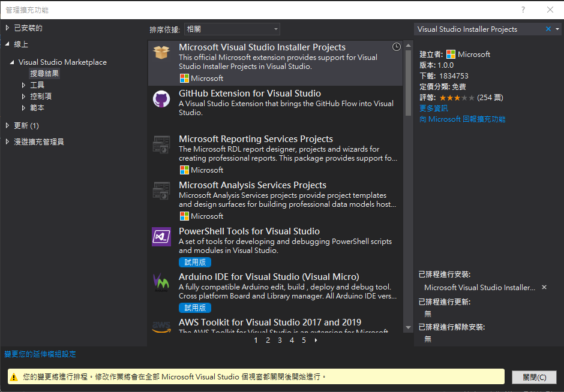
Task: Expand the 漫遊擴充管理員 node
Action: click(x=7, y=141)
